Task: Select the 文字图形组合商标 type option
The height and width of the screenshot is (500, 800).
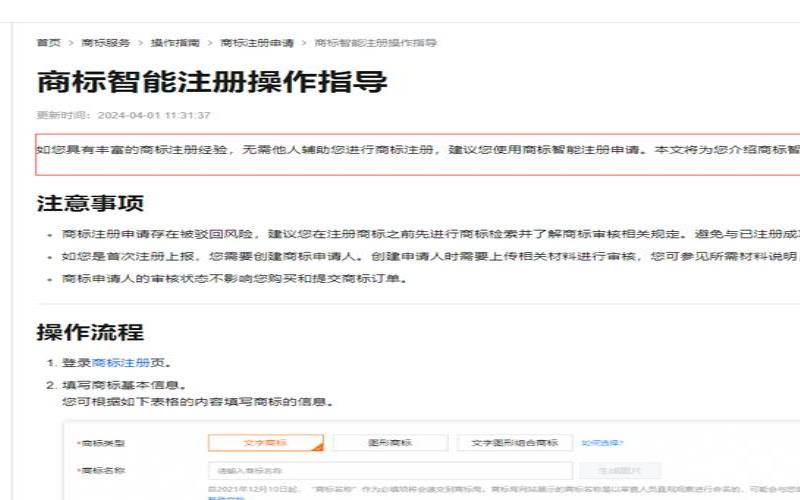Action: (x=515, y=443)
